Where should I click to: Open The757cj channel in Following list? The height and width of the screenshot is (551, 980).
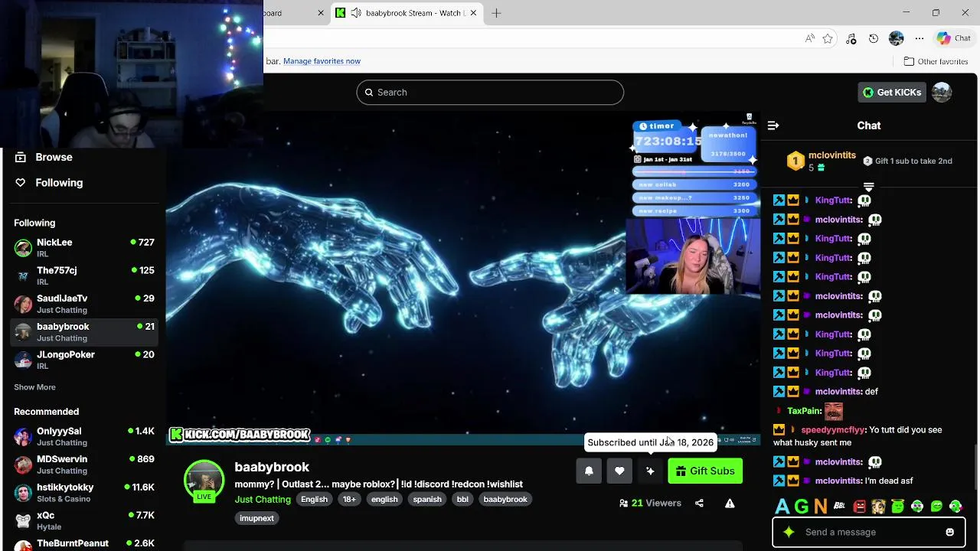(x=85, y=275)
